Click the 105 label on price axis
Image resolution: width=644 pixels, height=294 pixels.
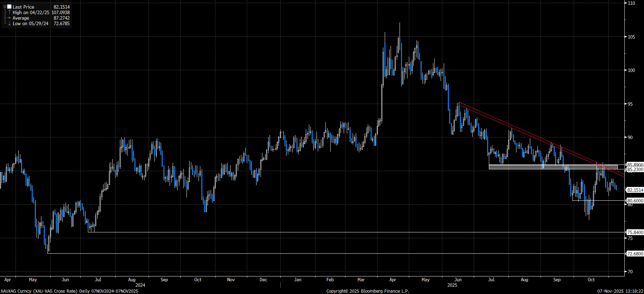[x=631, y=37]
